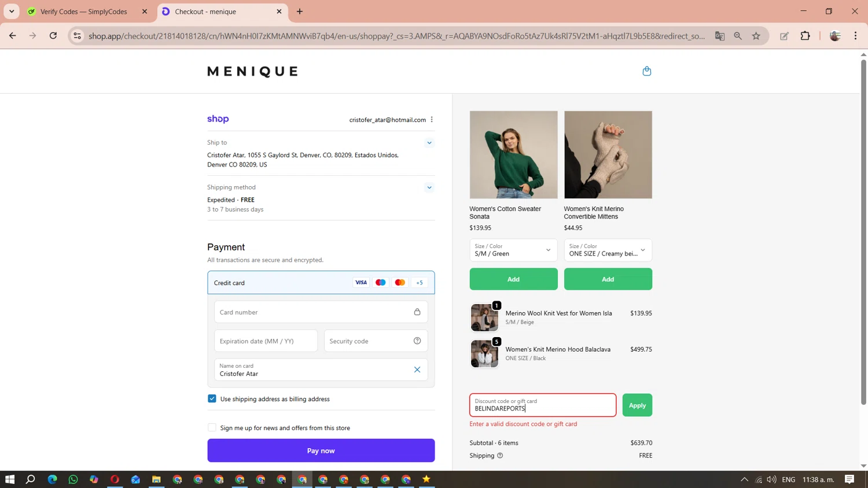View site information icon in address bar
868x488 pixels.
click(x=77, y=36)
